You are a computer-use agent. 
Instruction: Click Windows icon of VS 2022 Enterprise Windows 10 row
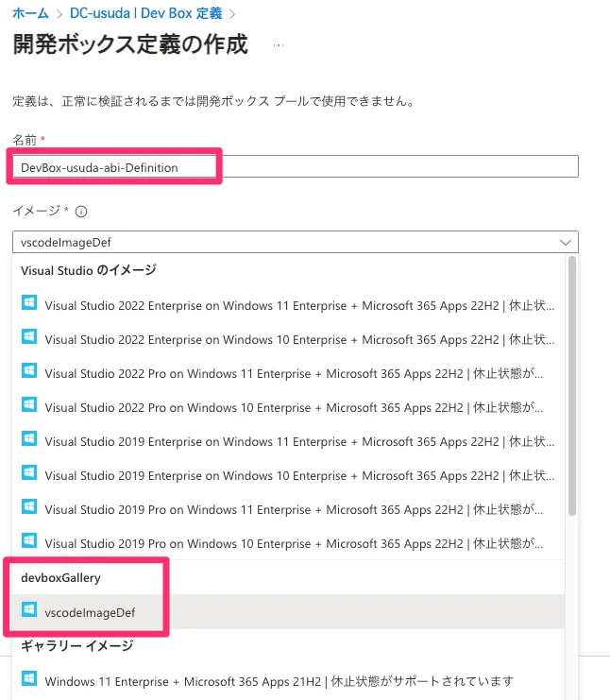tap(29, 336)
